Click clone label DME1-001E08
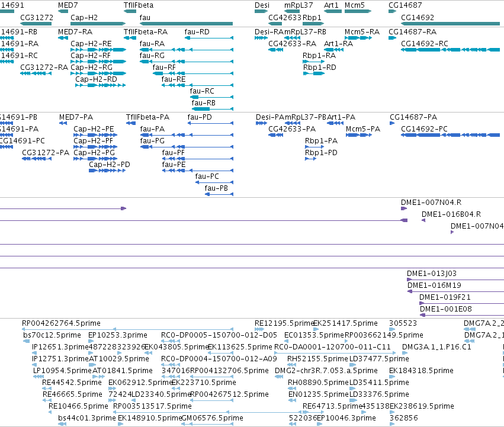This screenshot has width=504, height=427. click(x=446, y=309)
